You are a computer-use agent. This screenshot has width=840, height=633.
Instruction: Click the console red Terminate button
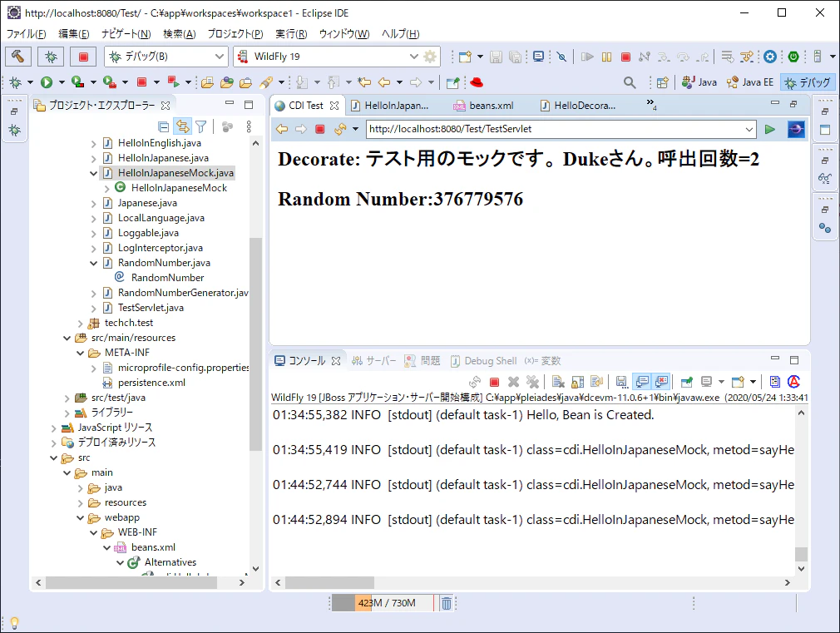point(495,382)
